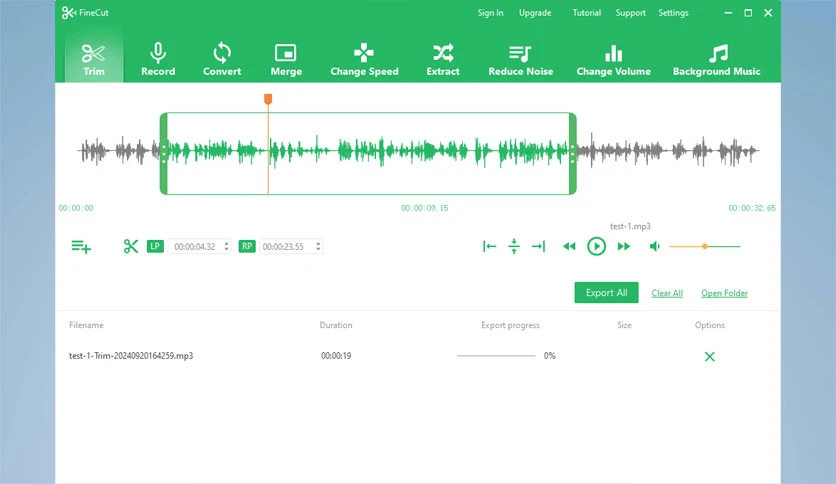The width and height of the screenshot is (836, 484).
Task: Click the Size column header
Action: pos(624,325)
